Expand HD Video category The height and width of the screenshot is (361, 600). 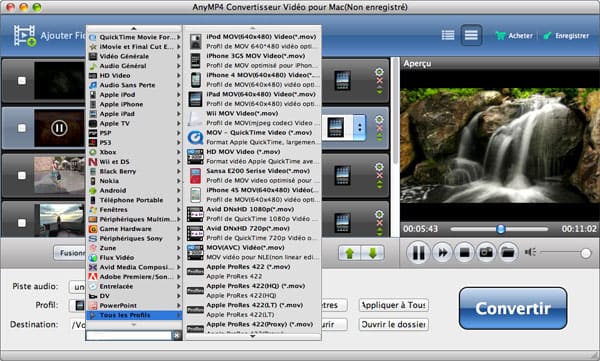pos(135,75)
